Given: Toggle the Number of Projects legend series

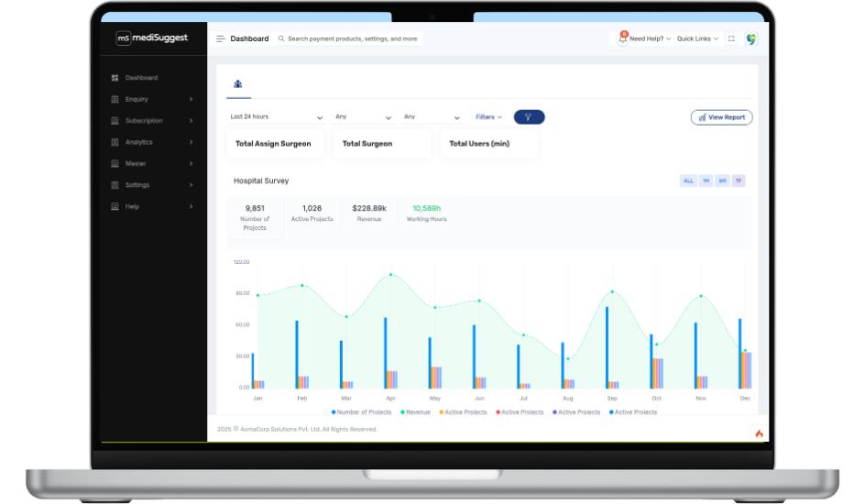Looking at the screenshot, I should (x=362, y=412).
